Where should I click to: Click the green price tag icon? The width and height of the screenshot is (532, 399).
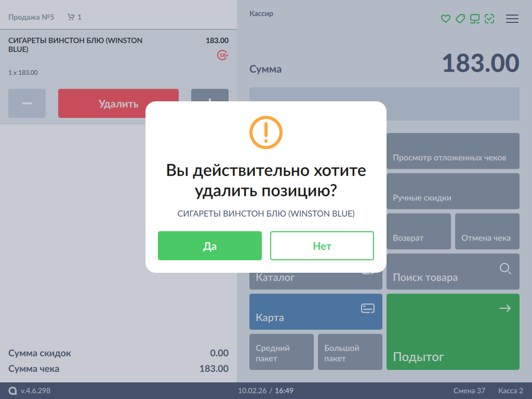(460, 19)
